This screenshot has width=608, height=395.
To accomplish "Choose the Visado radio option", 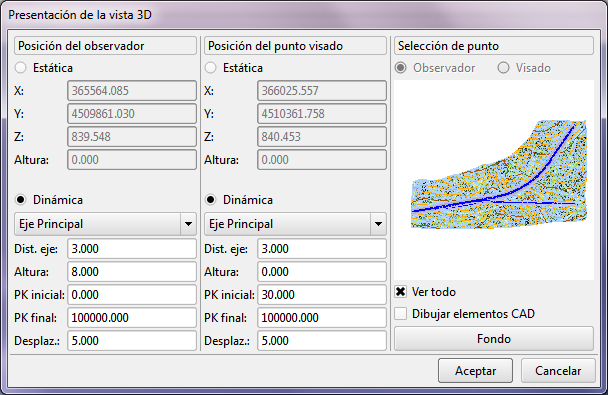I will pos(503,68).
